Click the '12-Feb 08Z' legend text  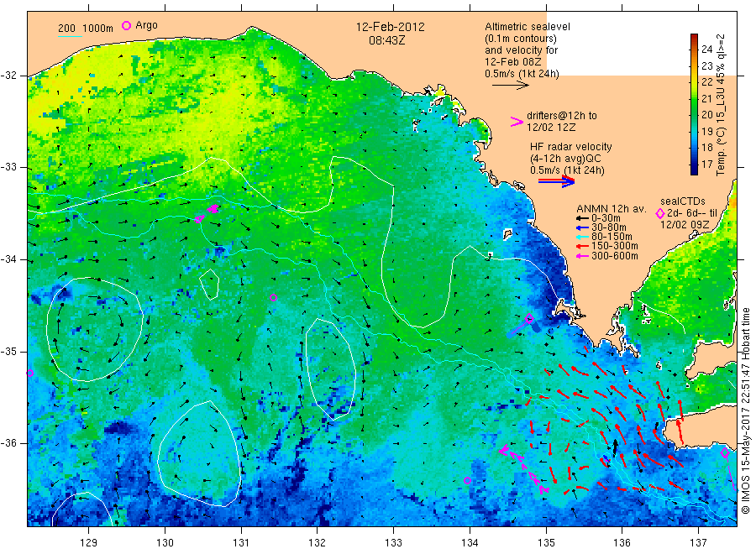[x=513, y=62]
